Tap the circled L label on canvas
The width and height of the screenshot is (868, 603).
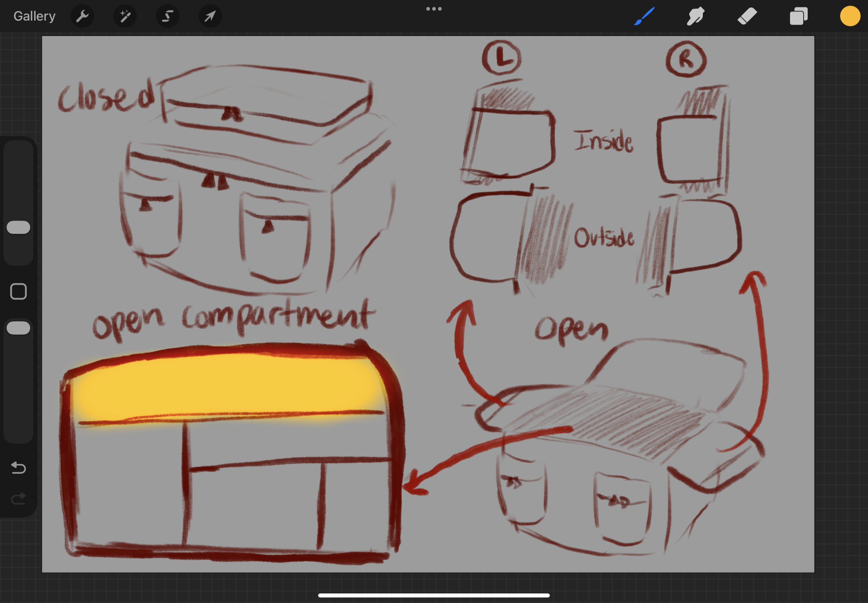tap(501, 58)
